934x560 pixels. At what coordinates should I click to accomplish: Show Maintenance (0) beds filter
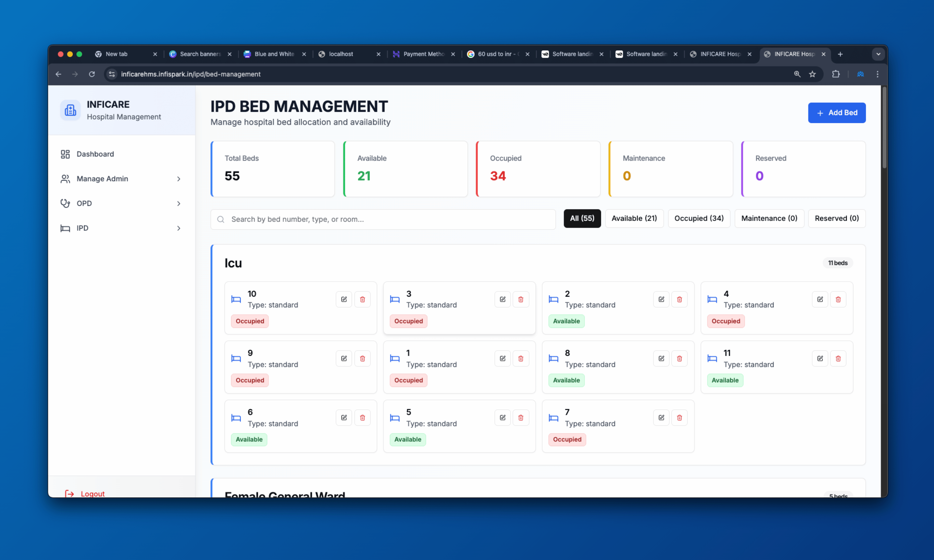pyautogui.click(x=769, y=219)
